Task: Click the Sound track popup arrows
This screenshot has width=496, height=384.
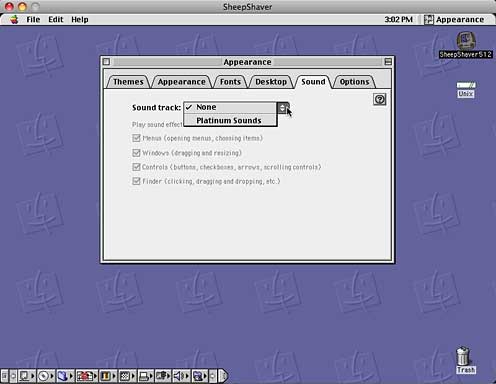Action: point(283,108)
